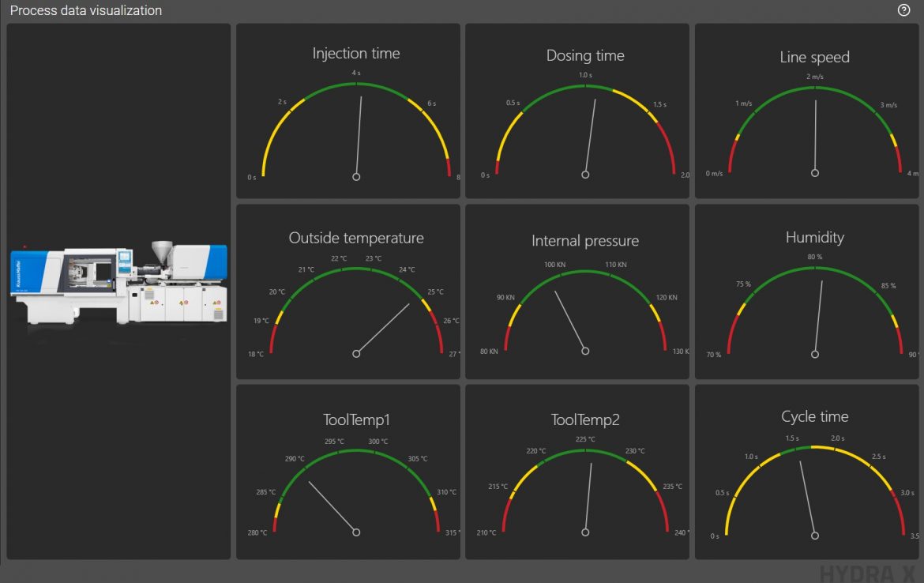Viewport: 924px width, 583px height.
Task: Select the 225 °C mark on ToolTemp2
Action: click(585, 439)
